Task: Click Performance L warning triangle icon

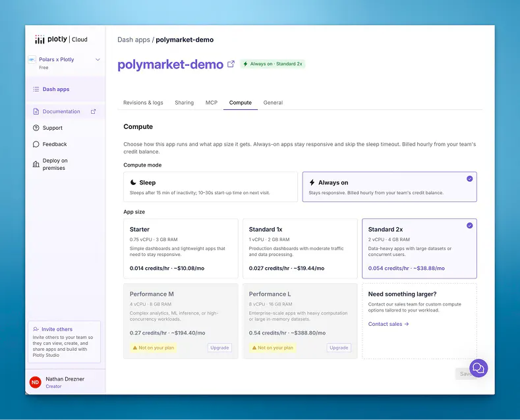Action: tap(254, 348)
